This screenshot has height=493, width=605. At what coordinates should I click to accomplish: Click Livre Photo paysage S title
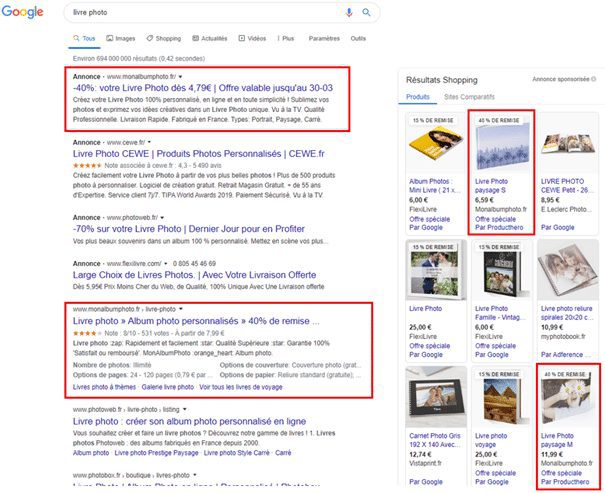click(492, 186)
